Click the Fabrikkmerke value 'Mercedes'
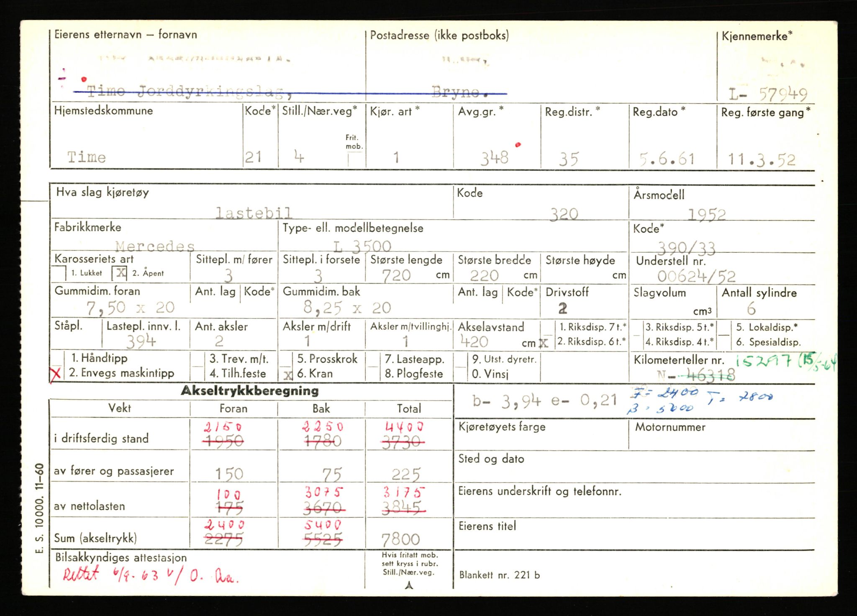857x616 pixels. pos(155,246)
